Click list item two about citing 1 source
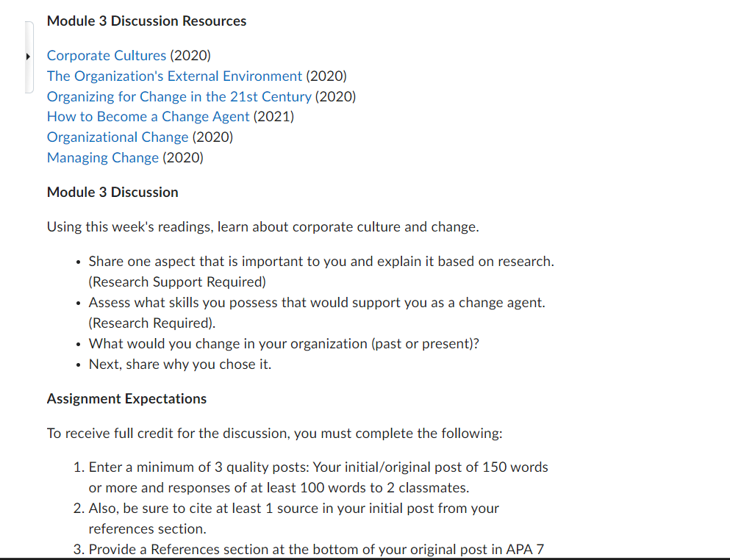 293,518
